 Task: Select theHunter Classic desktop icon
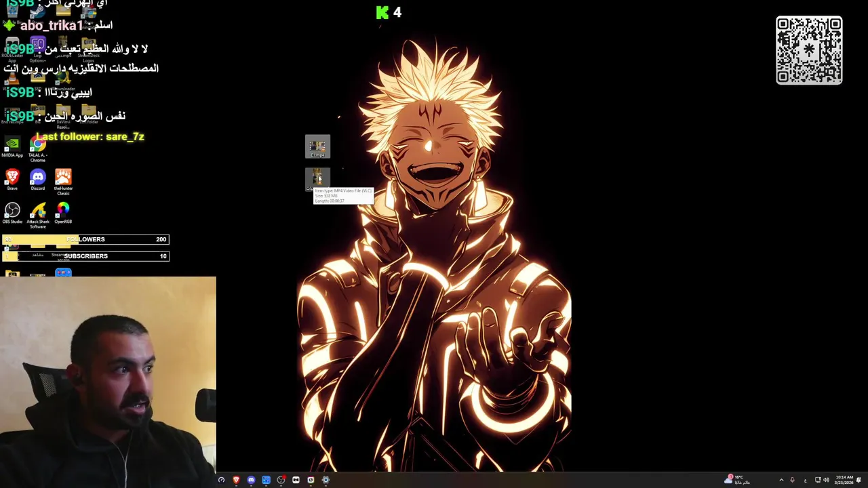[x=63, y=182]
